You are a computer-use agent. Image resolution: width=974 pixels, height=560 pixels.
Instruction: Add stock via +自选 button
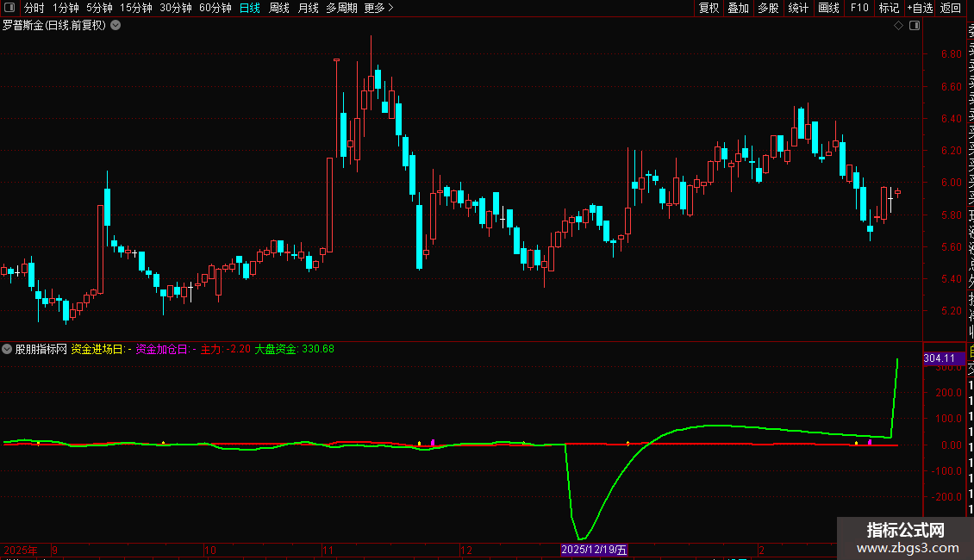pyautogui.click(x=920, y=8)
